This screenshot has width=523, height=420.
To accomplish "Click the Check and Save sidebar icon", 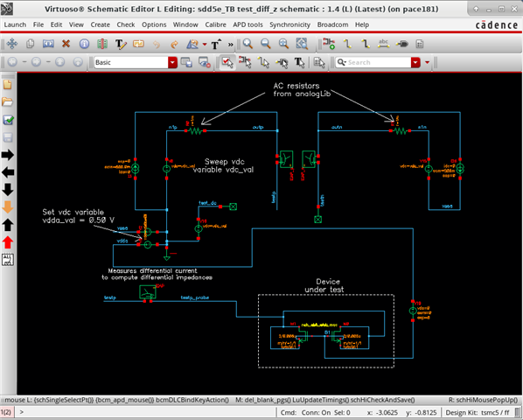I will pyautogui.click(x=8, y=120).
